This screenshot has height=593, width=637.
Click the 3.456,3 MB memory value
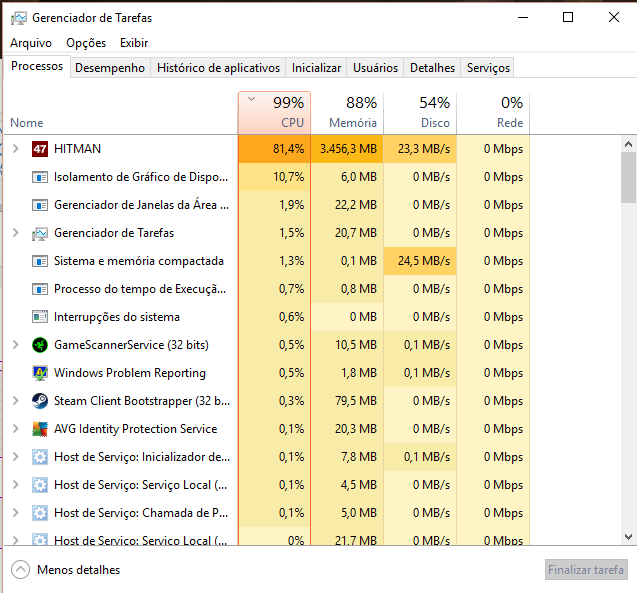(x=348, y=149)
